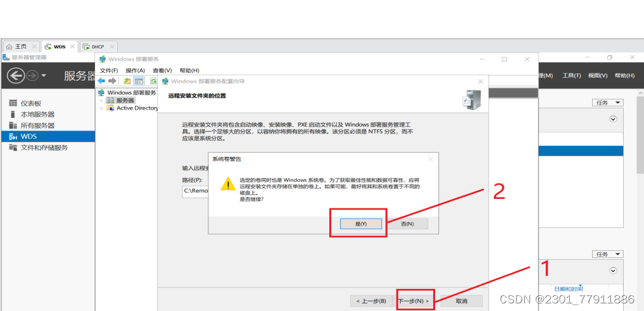
Task: Open the 查看(V) menu
Action: point(162,71)
